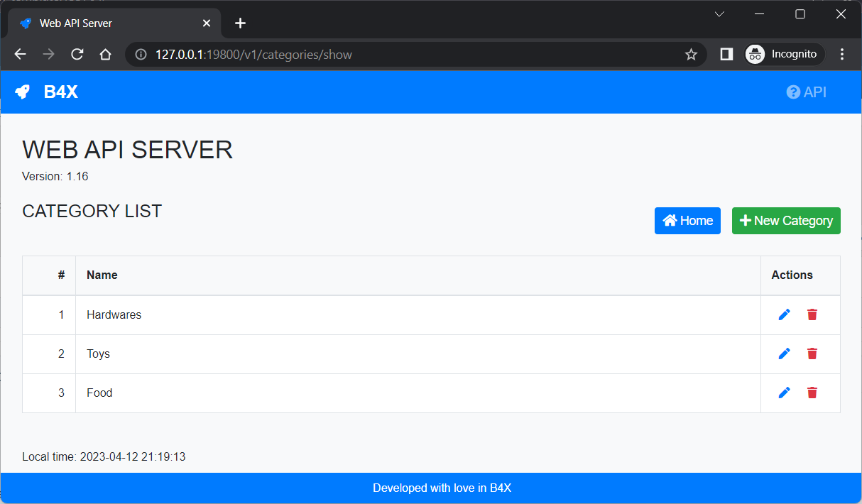Image resolution: width=862 pixels, height=504 pixels.
Task: Click row number 3 cell
Action: [x=49, y=393]
